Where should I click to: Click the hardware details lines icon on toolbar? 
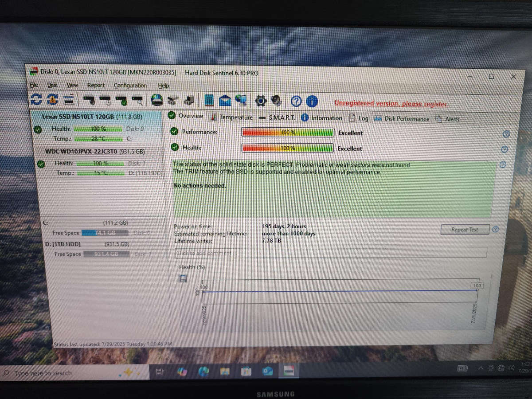(68, 100)
